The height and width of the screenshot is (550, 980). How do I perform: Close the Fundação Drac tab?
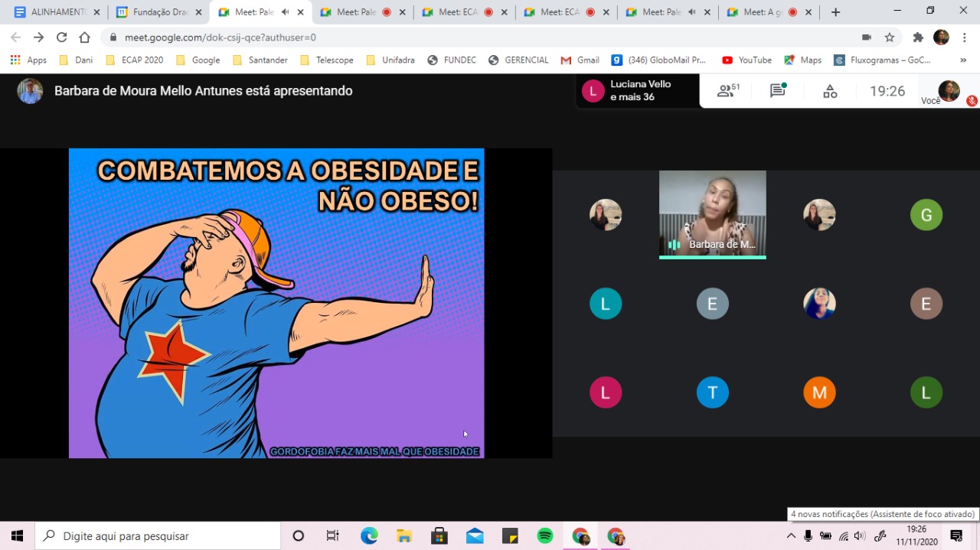199,12
